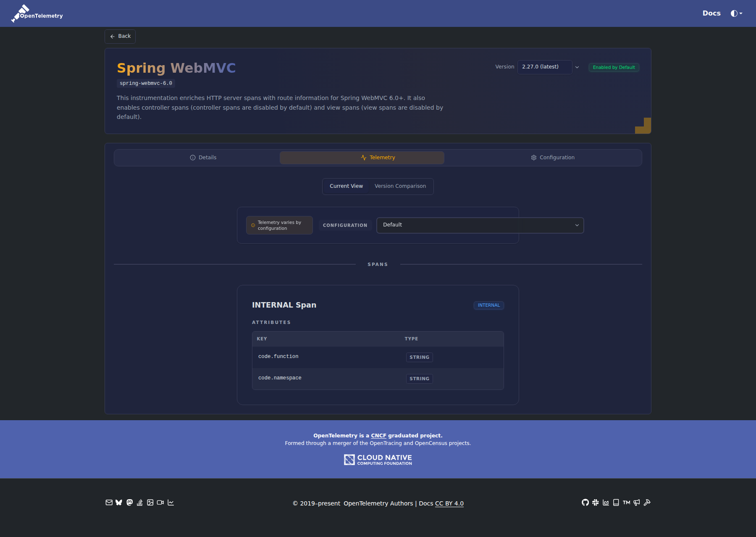The image size is (756, 537).
Task: Open the Stack Overflow icon link
Action: [140, 503]
